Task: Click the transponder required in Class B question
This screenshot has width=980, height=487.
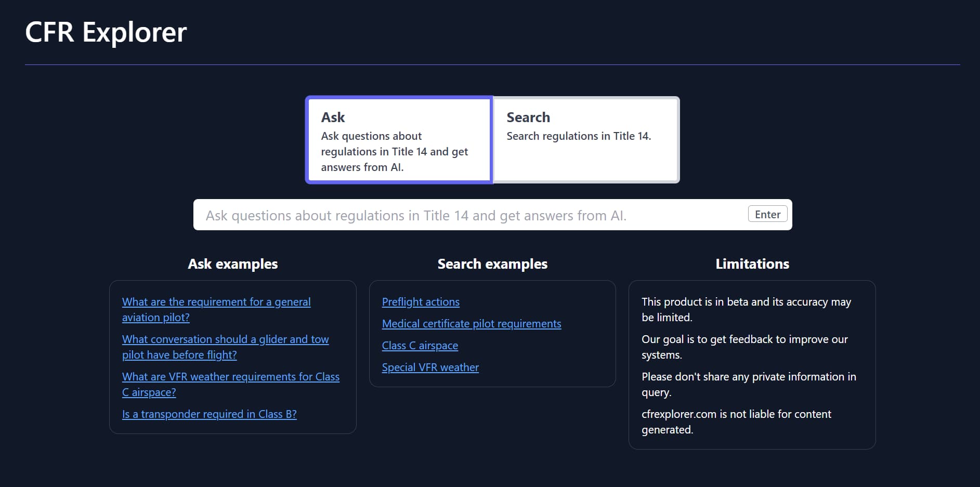Action: click(x=209, y=414)
